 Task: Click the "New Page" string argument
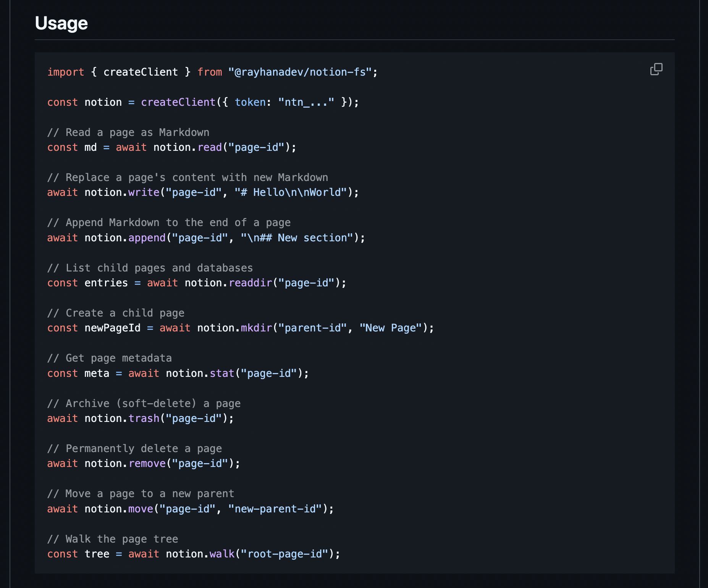[391, 328]
